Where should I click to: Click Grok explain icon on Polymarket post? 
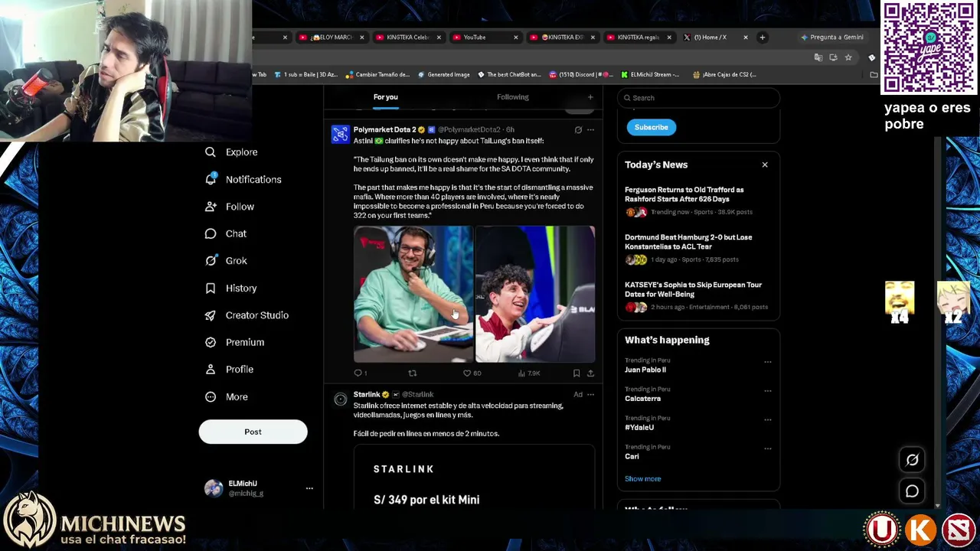(x=578, y=130)
